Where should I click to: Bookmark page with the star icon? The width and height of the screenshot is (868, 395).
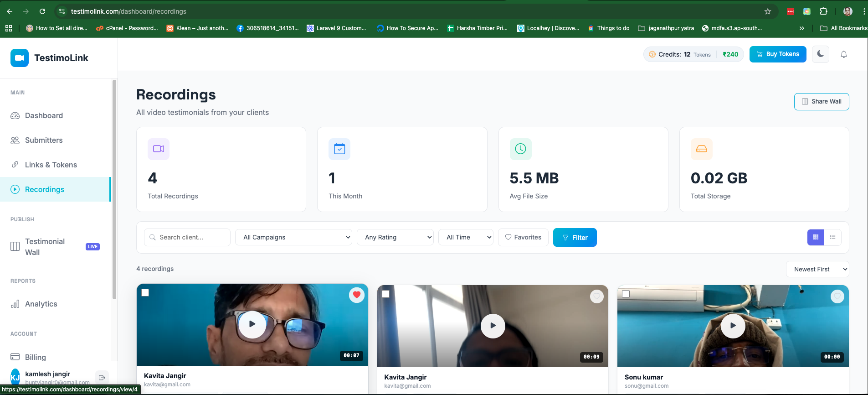(768, 11)
